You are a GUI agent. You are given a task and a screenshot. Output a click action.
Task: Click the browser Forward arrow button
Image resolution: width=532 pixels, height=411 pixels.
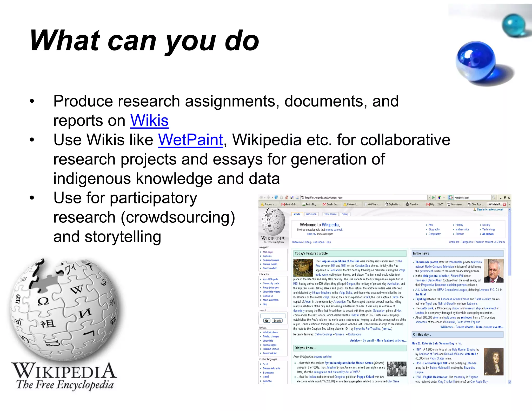pyautogui.click(x=269, y=197)
